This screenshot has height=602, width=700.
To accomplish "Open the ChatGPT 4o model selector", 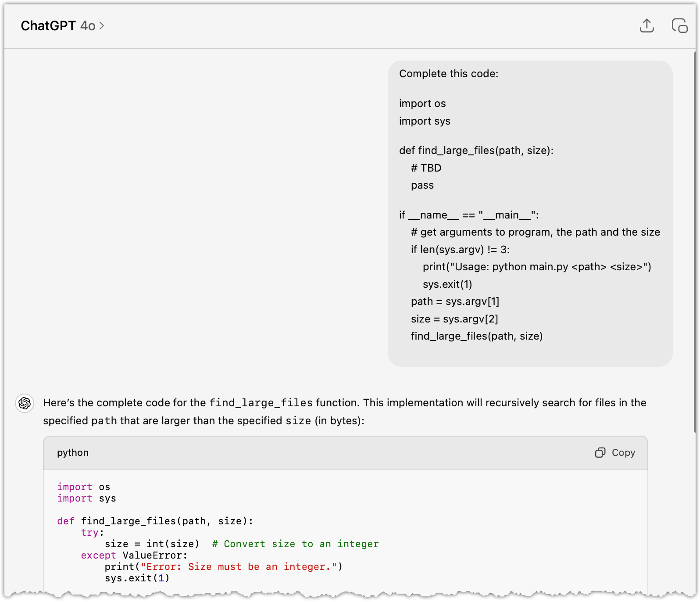I will pos(62,26).
